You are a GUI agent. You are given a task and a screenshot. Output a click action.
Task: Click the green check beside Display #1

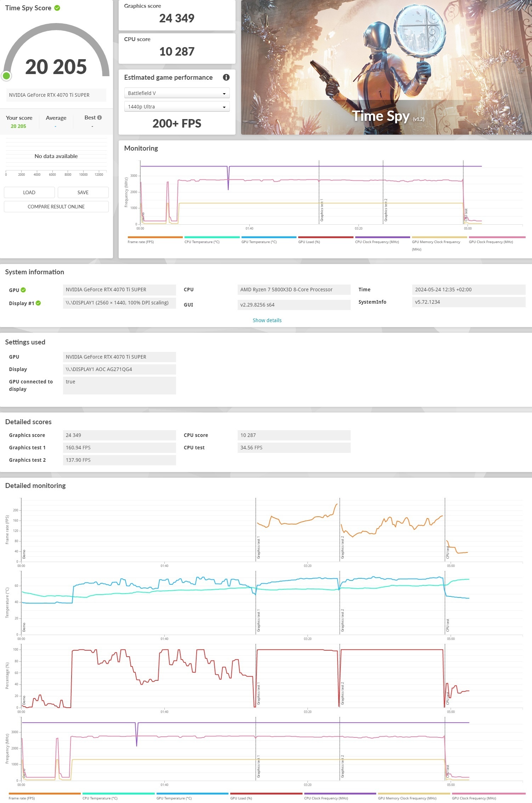[x=38, y=303]
